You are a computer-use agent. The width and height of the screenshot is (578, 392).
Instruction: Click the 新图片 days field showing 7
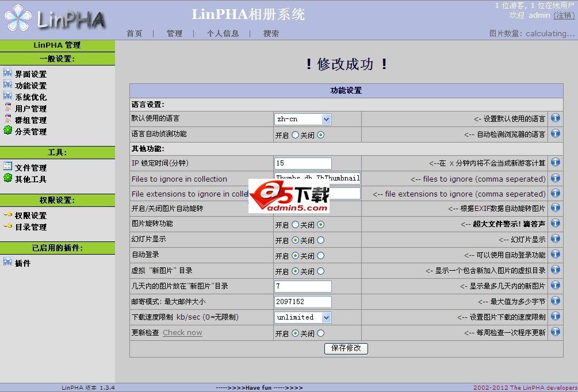(303, 286)
